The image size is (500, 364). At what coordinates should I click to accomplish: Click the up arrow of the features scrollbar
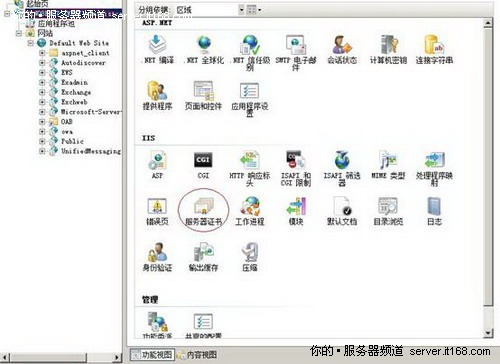pos(488,23)
